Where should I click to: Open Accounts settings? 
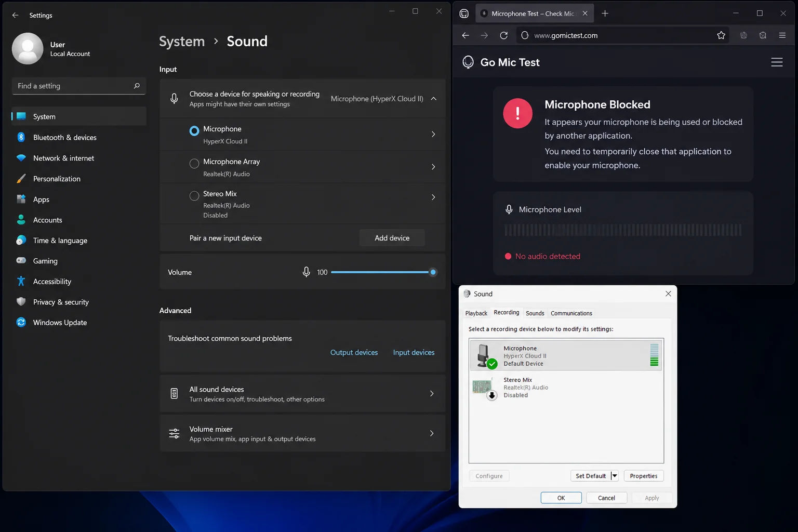click(x=79, y=220)
